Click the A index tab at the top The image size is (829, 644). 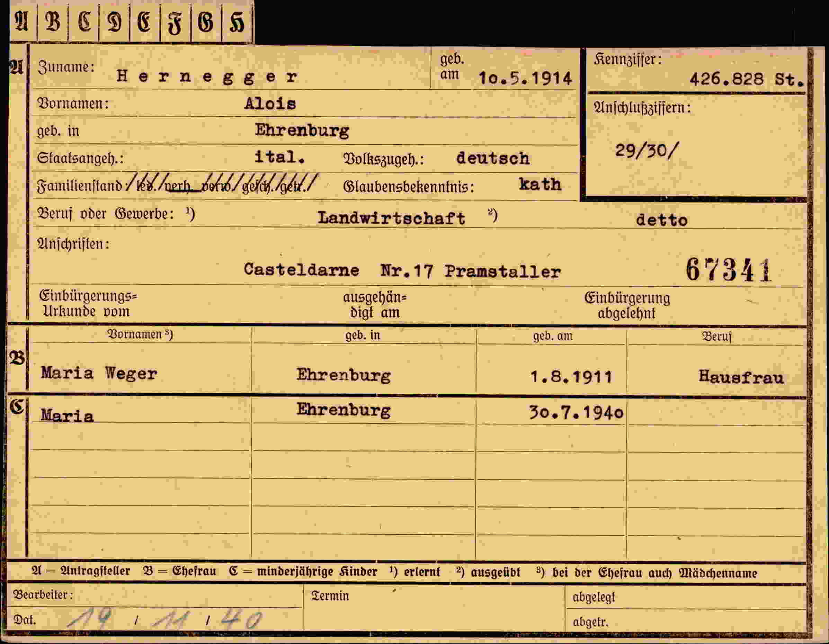[23, 22]
